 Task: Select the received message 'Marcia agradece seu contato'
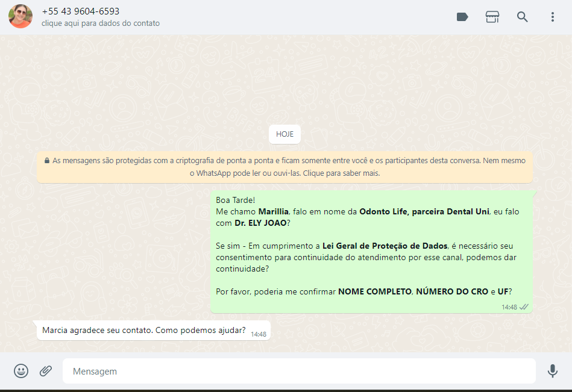153,331
